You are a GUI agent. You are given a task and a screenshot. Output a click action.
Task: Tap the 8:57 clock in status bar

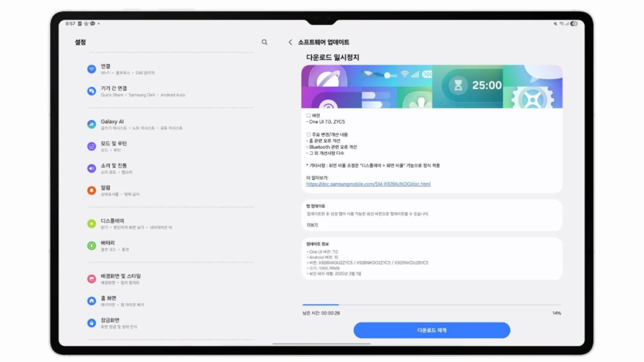70,24
